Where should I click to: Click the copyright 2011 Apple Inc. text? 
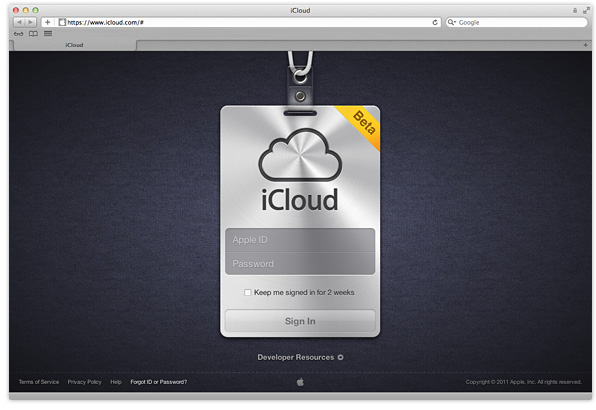524,382
